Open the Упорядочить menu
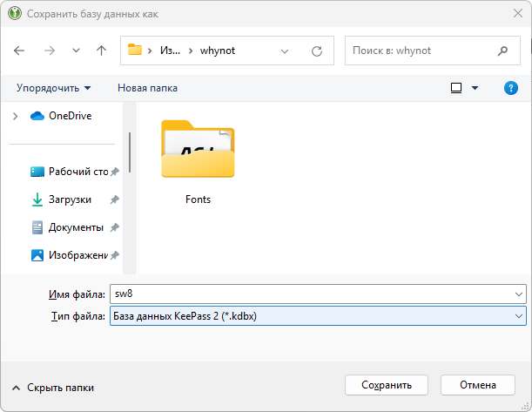This screenshot has width=532, height=412. click(53, 88)
